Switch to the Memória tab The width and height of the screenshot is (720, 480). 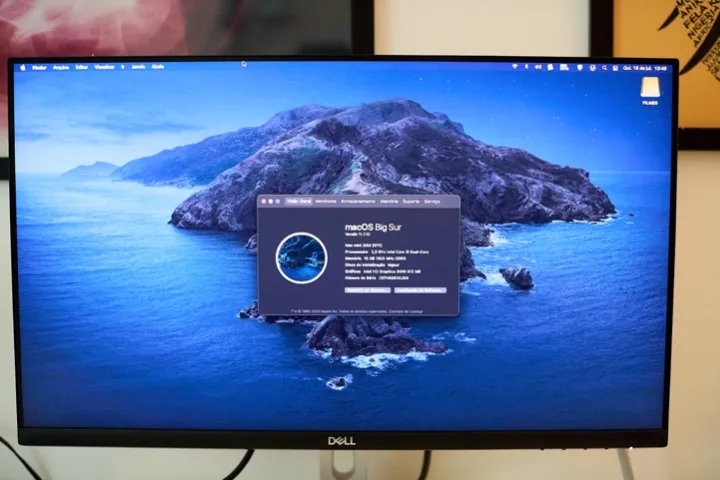[389, 201]
